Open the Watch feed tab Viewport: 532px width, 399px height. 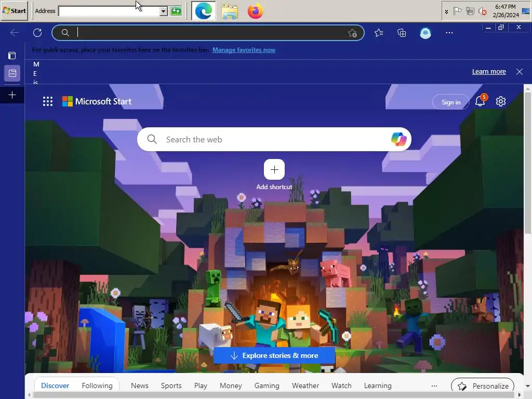coord(341,386)
